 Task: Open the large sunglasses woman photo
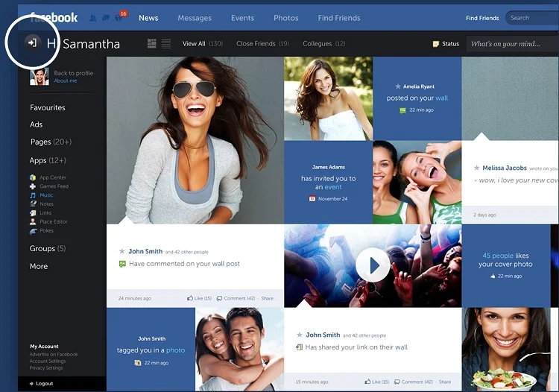tap(195, 140)
